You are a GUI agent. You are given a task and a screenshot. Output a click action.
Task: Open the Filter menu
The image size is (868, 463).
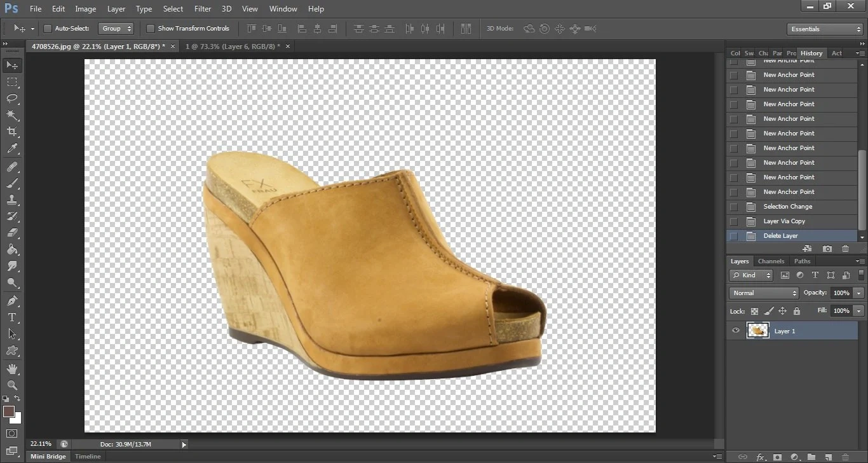[202, 8]
